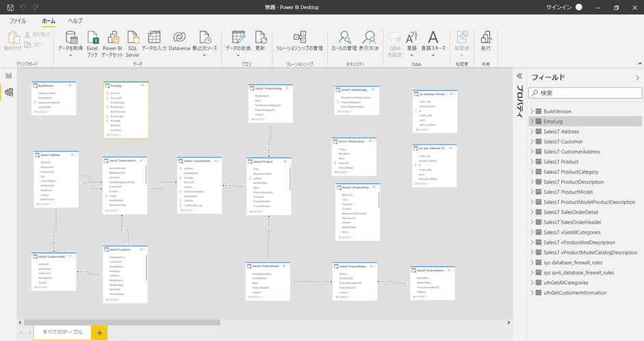Click the Excel ブック icon
The image size is (644, 341).
(93, 38)
